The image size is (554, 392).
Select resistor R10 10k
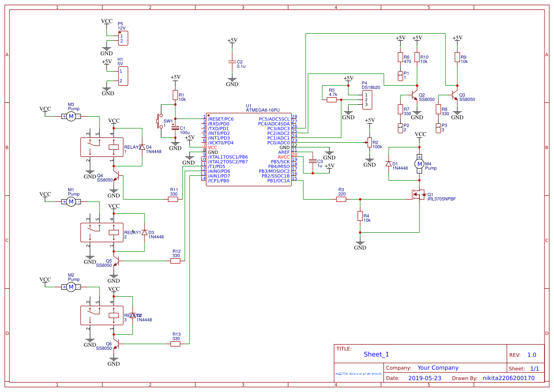[417, 57]
